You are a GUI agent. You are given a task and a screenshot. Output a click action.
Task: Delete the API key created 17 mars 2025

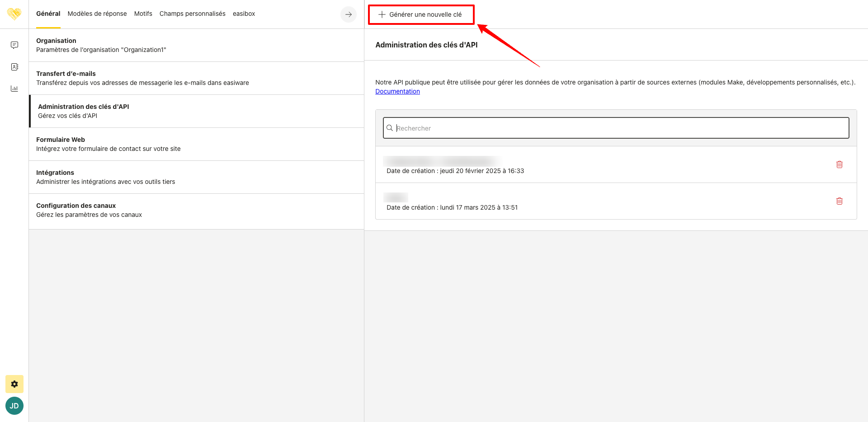839,201
